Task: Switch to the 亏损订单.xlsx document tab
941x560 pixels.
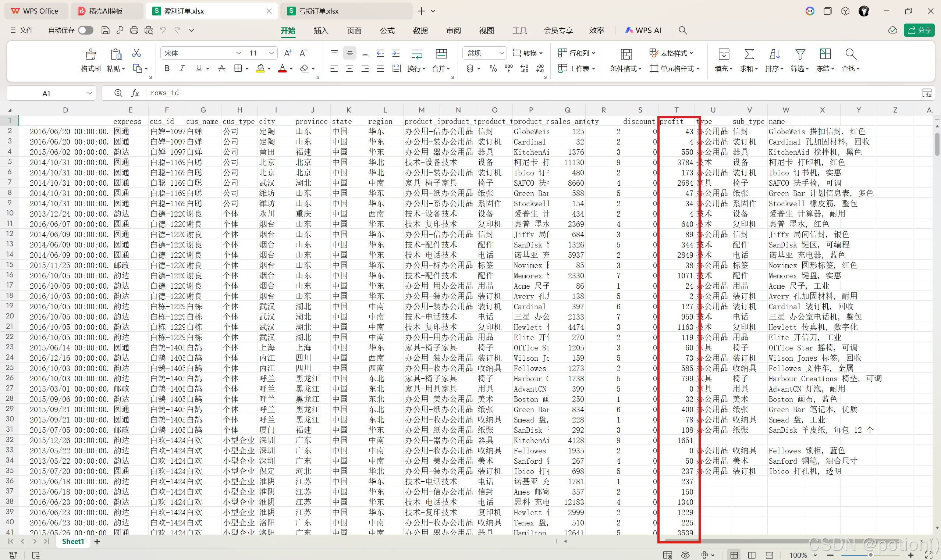Action: 319,11
